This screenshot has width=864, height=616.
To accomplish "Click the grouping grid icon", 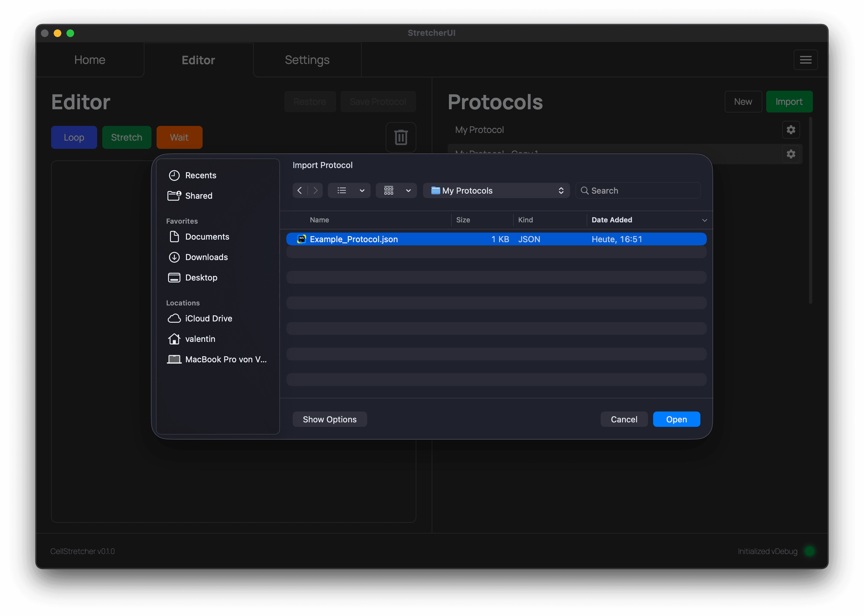I will coord(389,190).
